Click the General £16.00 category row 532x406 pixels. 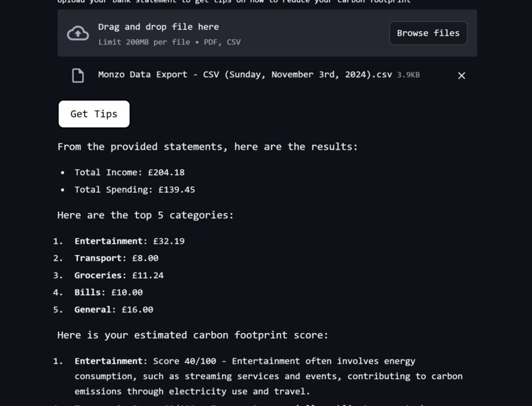click(113, 310)
